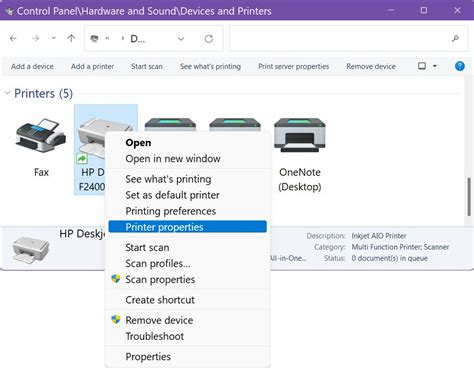Choose Troubleshoot
The width and height of the screenshot is (474, 368).
coord(187,336)
